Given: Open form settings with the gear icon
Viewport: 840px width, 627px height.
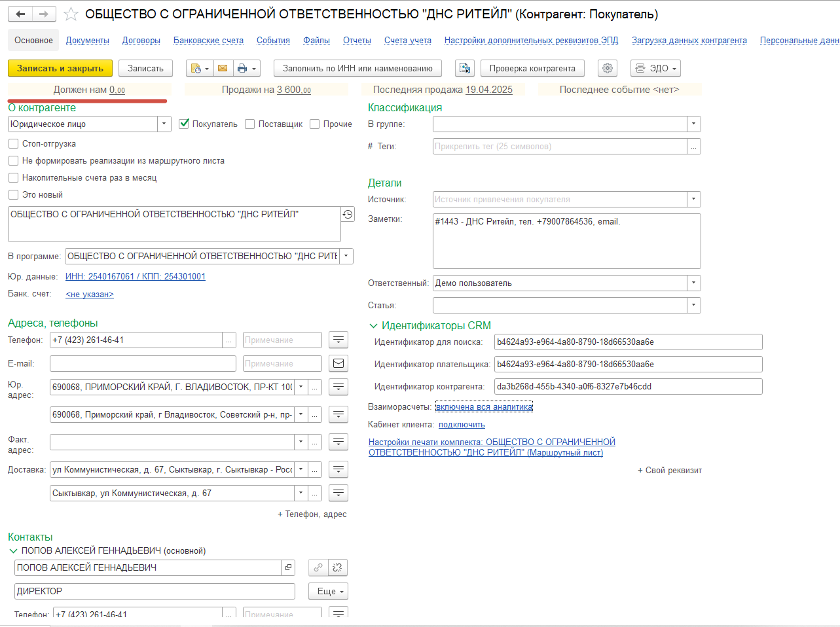Looking at the screenshot, I should click(608, 68).
